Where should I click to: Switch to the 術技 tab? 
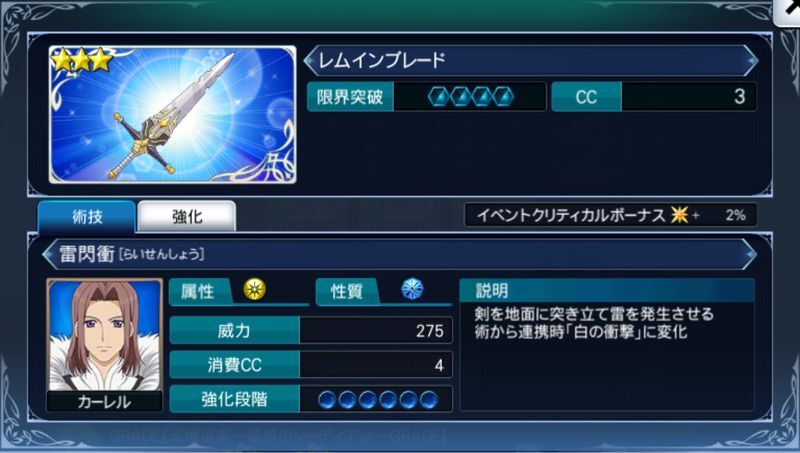coord(87,216)
